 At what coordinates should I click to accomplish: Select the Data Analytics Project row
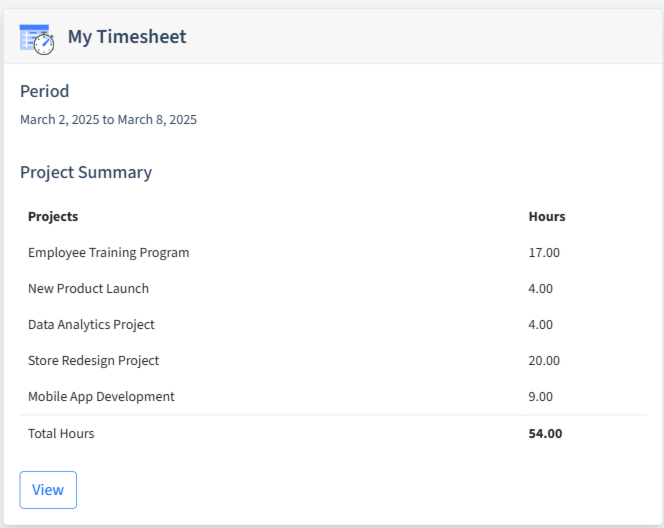(x=333, y=325)
